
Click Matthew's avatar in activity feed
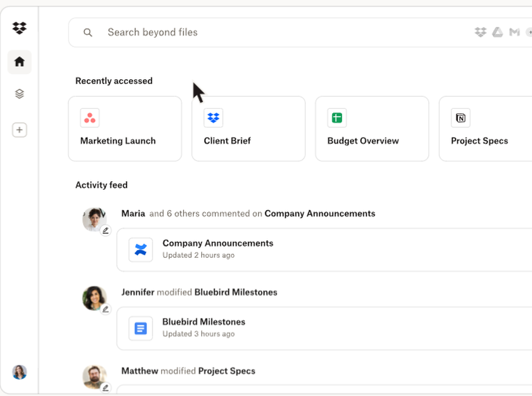[94, 377]
